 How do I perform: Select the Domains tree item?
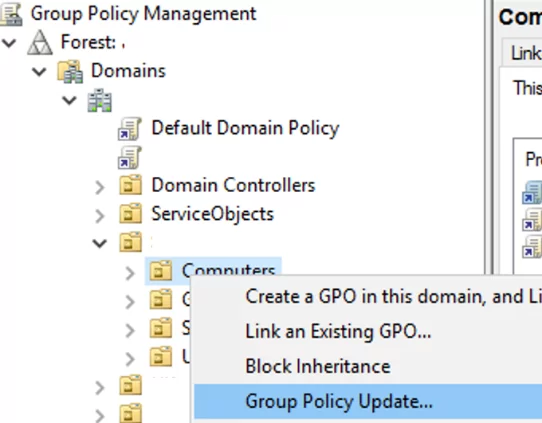tap(128, 71)
